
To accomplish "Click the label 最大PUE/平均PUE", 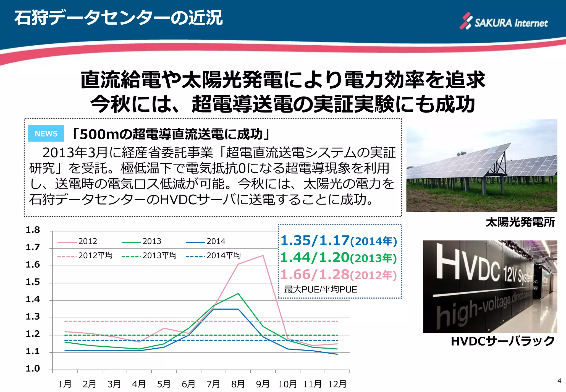I will click(321, 289).
